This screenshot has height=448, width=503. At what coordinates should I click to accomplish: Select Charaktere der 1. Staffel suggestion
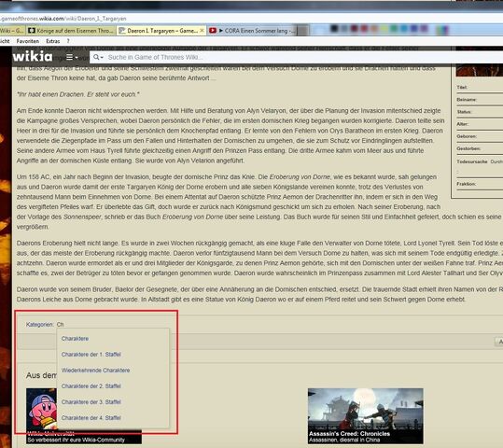click(x=91, y=355)
